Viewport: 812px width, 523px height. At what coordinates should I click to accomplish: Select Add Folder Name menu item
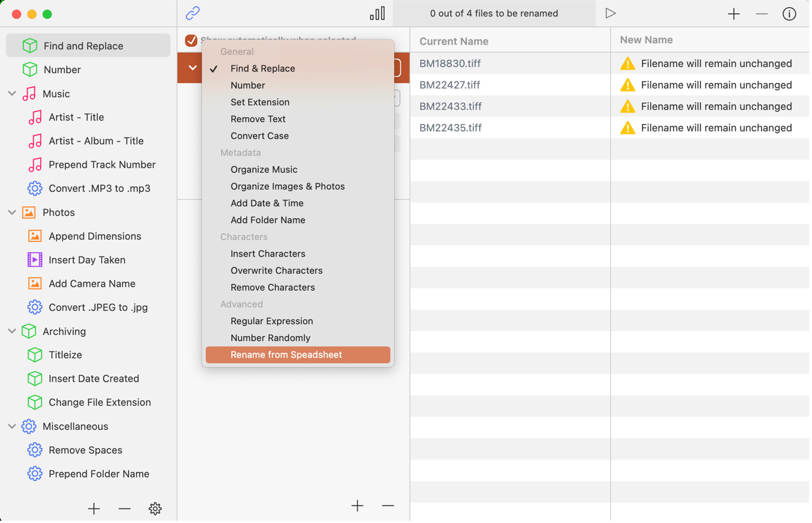pos(299,221)
